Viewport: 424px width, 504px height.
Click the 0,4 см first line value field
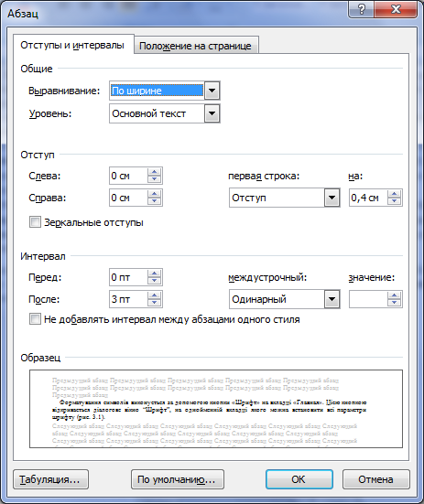tap(368, 198)
